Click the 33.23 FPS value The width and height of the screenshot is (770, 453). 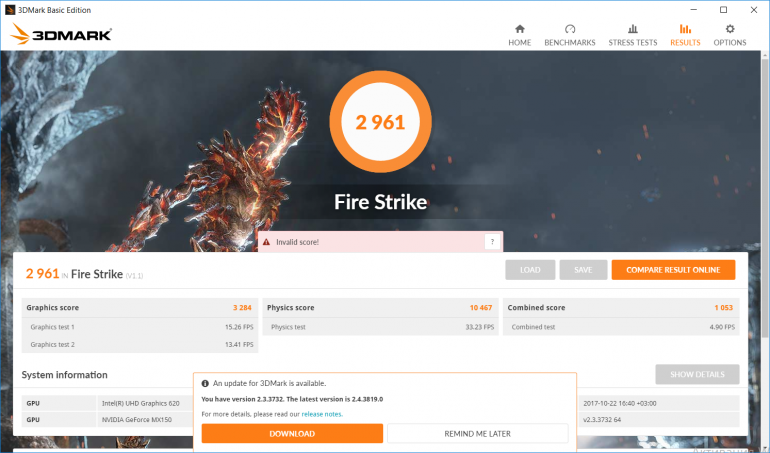(x=480, y=327)
